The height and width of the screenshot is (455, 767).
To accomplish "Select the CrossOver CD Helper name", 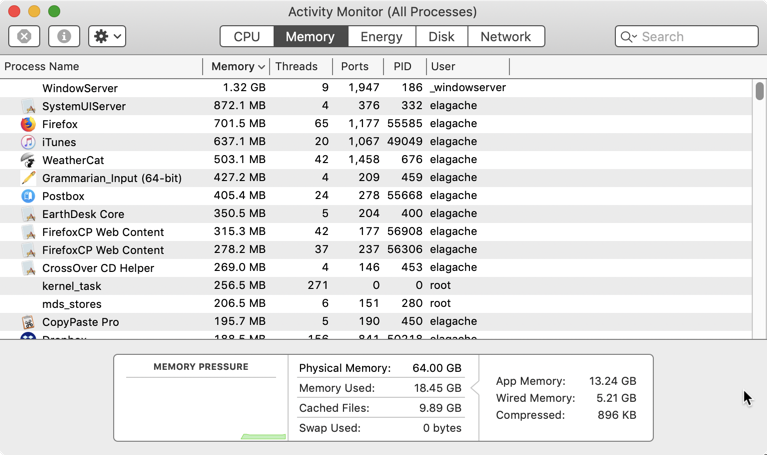I will [x=98, y=268].
